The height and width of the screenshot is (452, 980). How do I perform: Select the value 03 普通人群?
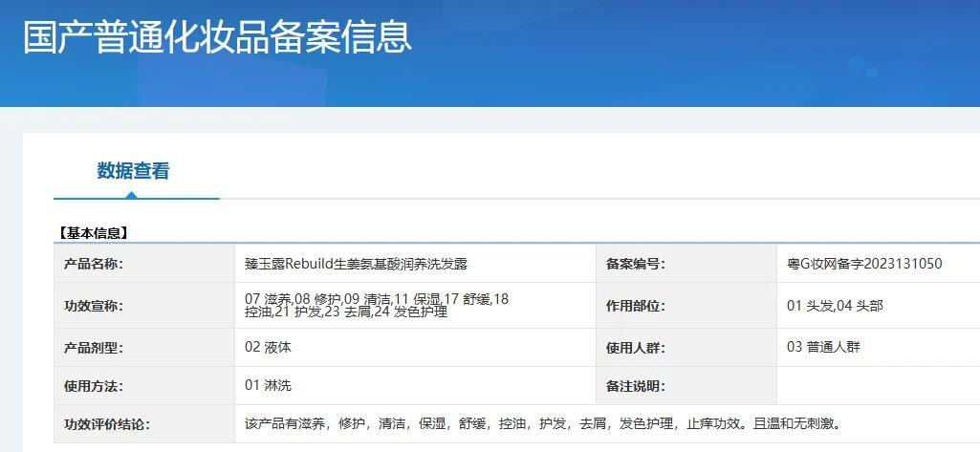point(823,347)
